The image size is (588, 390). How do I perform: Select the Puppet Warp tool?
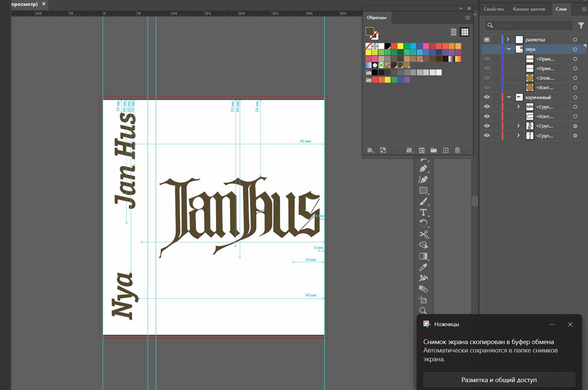tap(424, 278)
